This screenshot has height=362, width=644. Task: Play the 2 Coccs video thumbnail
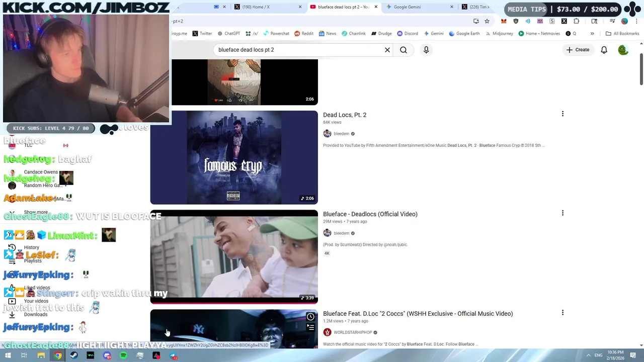(x=234, y=329)
